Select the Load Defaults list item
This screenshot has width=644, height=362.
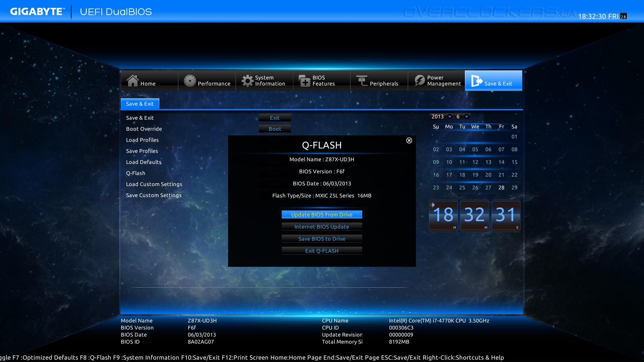(144, 162)
